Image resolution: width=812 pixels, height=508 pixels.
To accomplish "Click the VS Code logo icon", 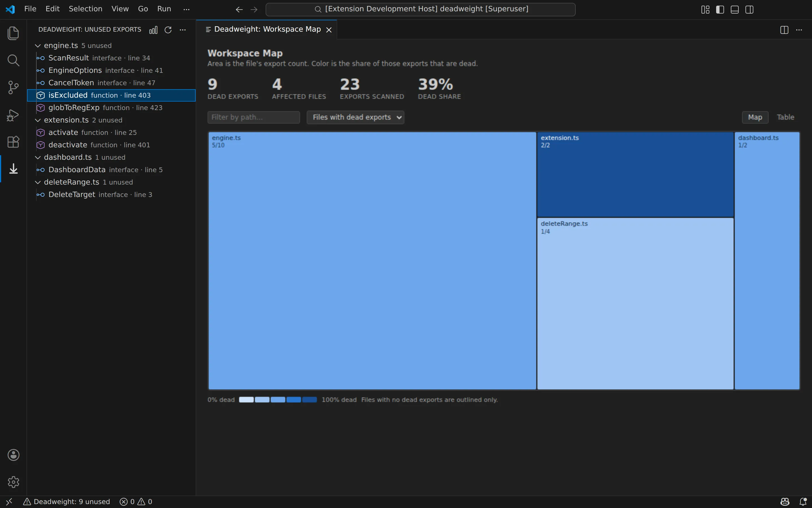I will click(10, 9).
